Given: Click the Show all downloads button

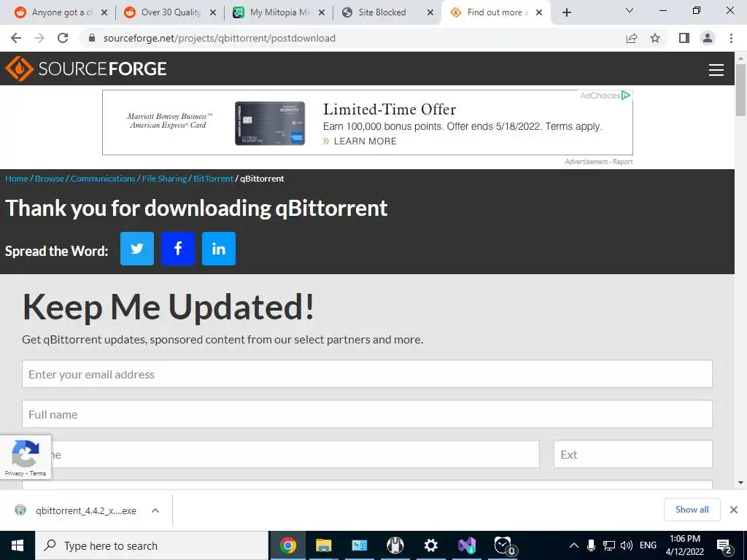Looking at the screenshot, I should [692, 510].
